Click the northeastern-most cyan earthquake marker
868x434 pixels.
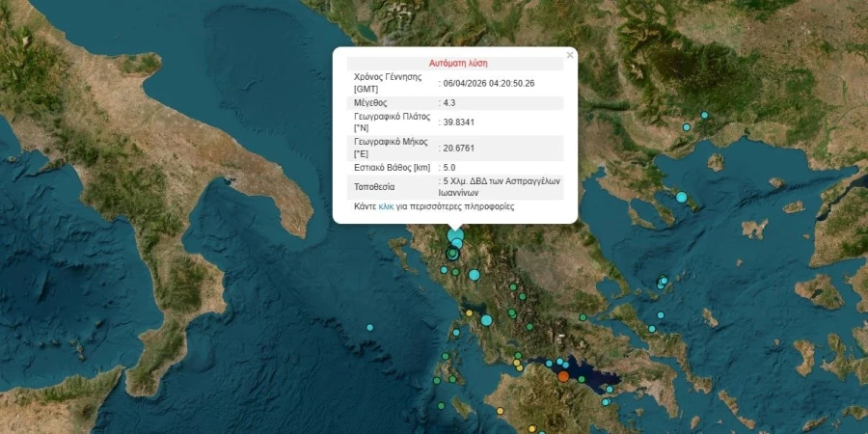coord(704,116)
